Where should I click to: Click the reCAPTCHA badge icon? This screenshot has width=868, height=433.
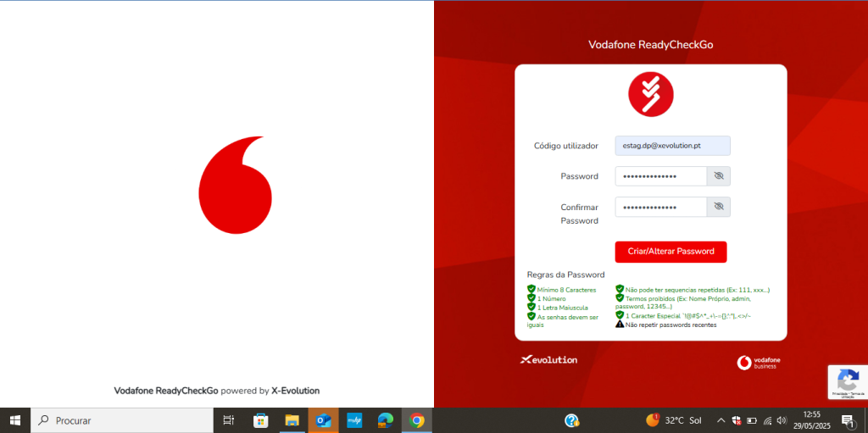click(847, 379)
